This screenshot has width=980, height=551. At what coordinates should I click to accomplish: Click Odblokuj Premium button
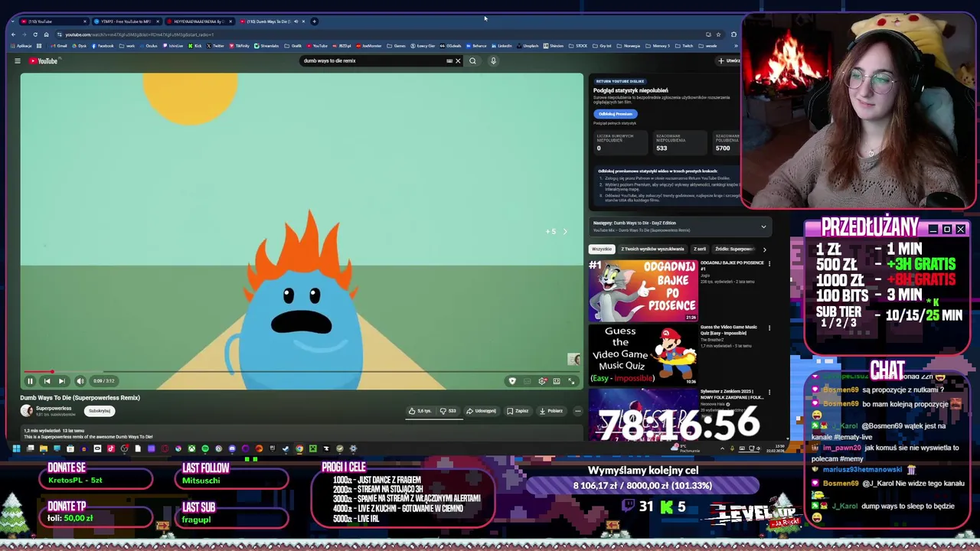click(x=616, y=114)
